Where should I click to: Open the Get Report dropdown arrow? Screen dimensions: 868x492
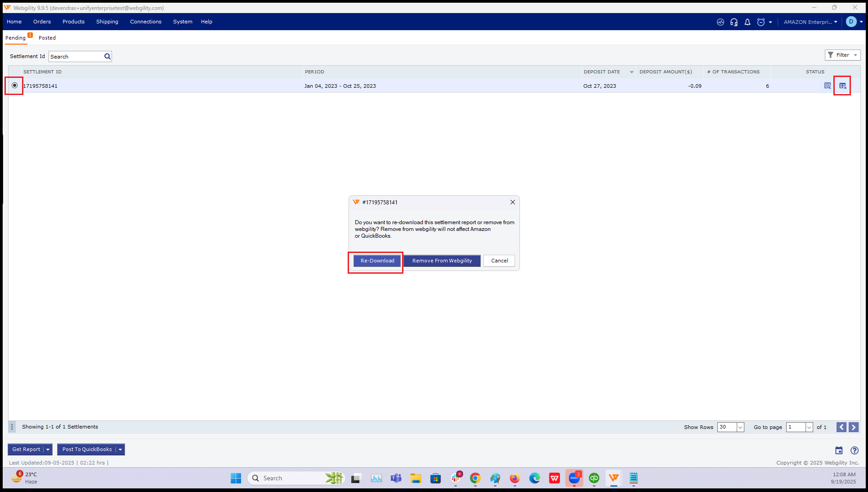(48, 449)
